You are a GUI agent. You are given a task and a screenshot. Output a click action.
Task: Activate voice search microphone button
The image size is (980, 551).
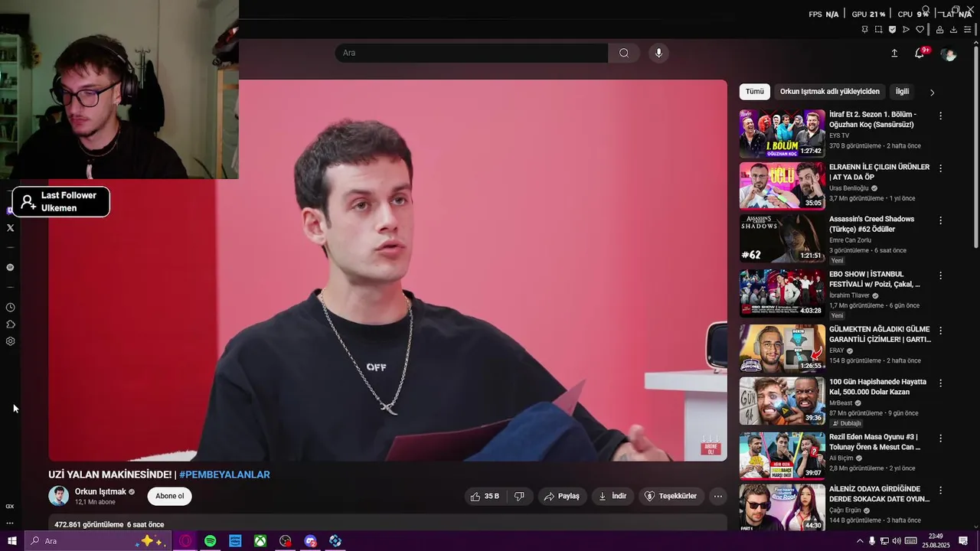(x=658, y=53)
